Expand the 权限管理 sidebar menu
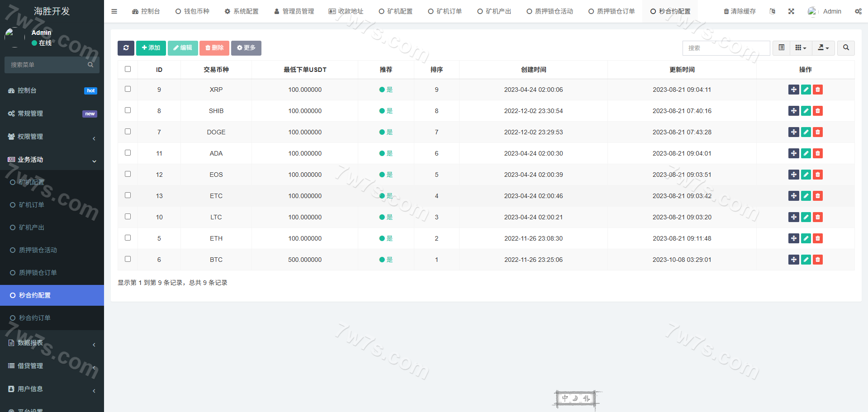This screenshot has height=412, width=868. pyautogui.click(x=52, y=137)
